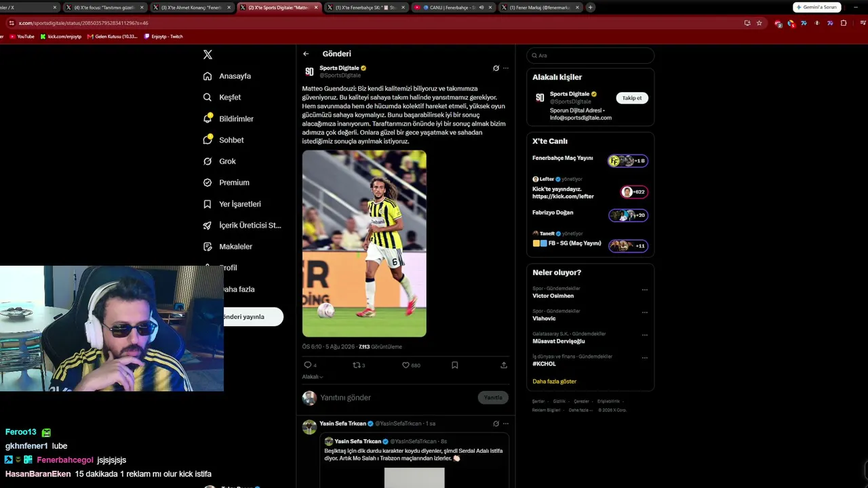Open the Müsavat Dervişoğlu trending topic
The width and height of the screenshot is (868, 488).
point(559,342)
